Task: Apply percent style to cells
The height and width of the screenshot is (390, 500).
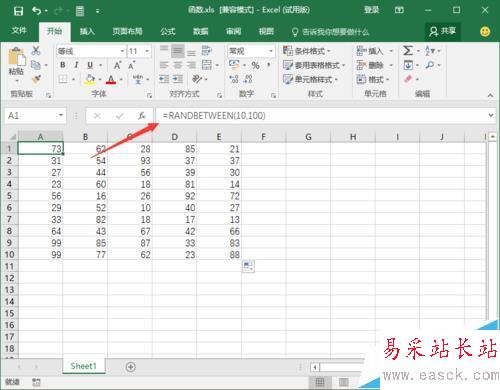Action: [256, 65]
